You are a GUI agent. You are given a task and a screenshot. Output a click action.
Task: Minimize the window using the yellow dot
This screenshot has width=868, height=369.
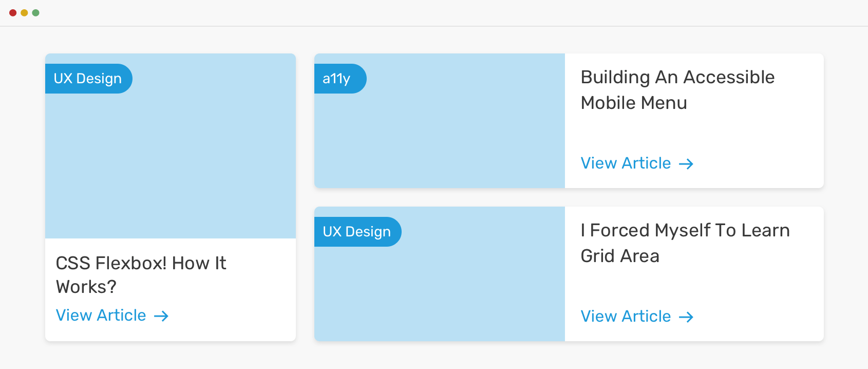tap(24, 13)
